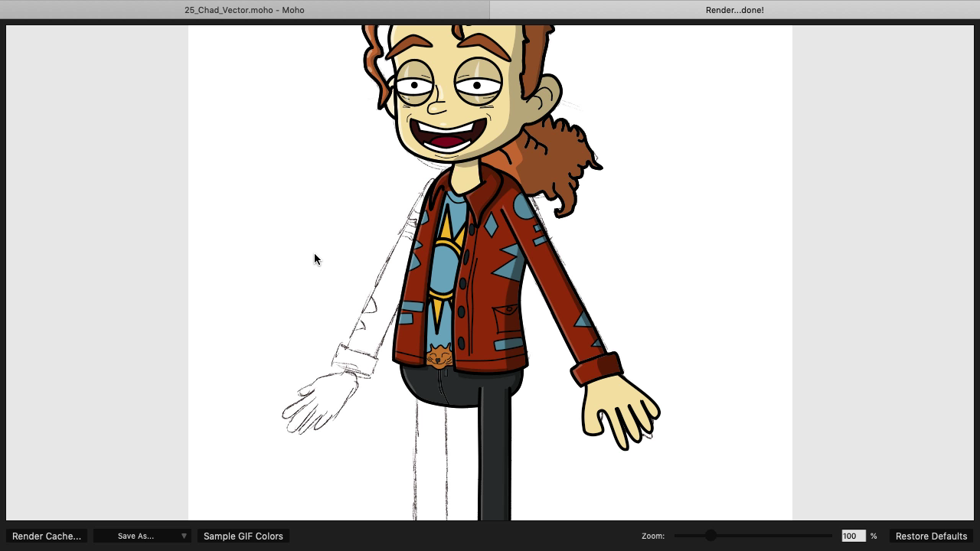
Task: Click the "Zoom:" label
Action: [x=655, y=536]
